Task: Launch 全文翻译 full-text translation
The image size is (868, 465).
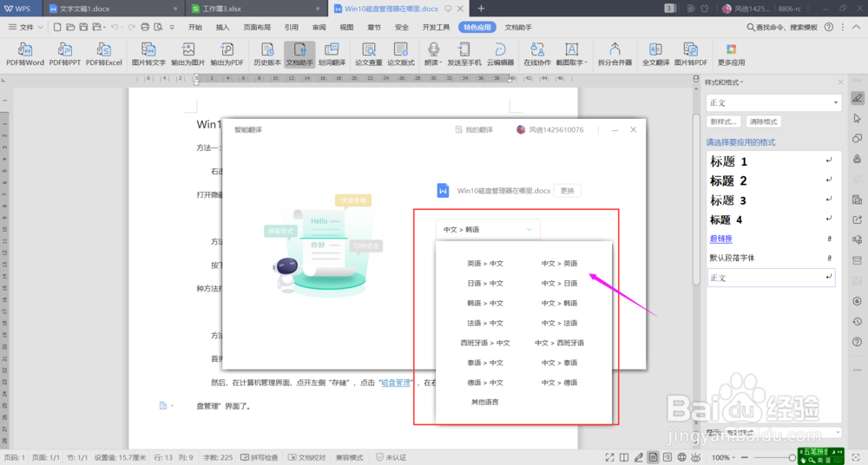Action: pyautogui.click(x=655, y=55)
